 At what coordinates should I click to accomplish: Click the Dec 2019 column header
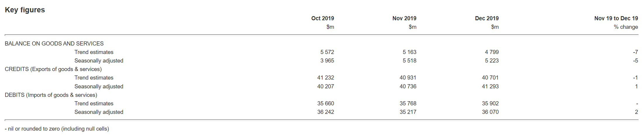pos(487,18)
